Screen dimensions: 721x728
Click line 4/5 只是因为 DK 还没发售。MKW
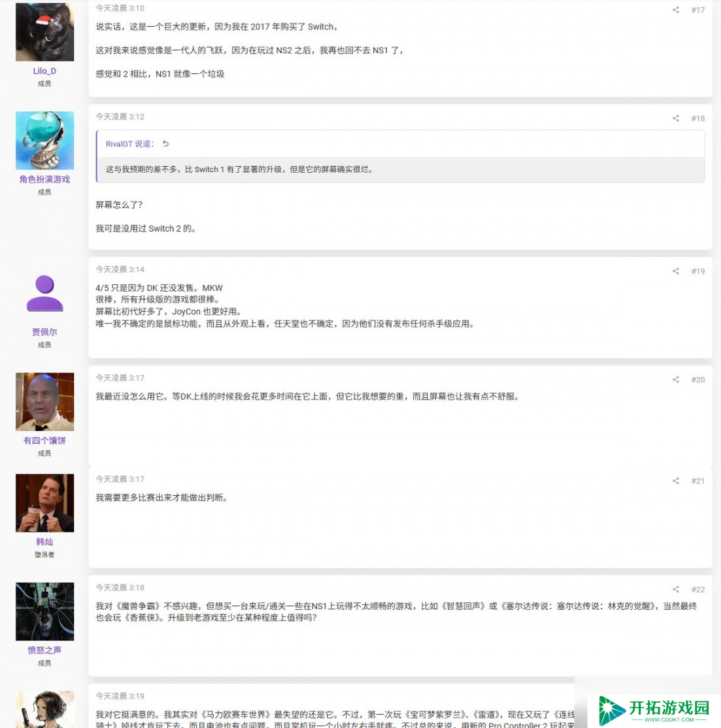pyautogui.click(x=160, y=288)
